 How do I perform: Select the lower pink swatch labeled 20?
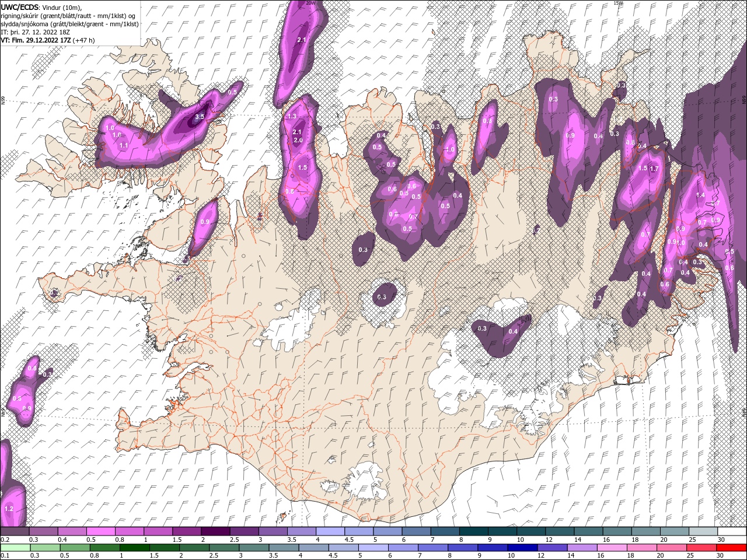click(x=672, y=547)
